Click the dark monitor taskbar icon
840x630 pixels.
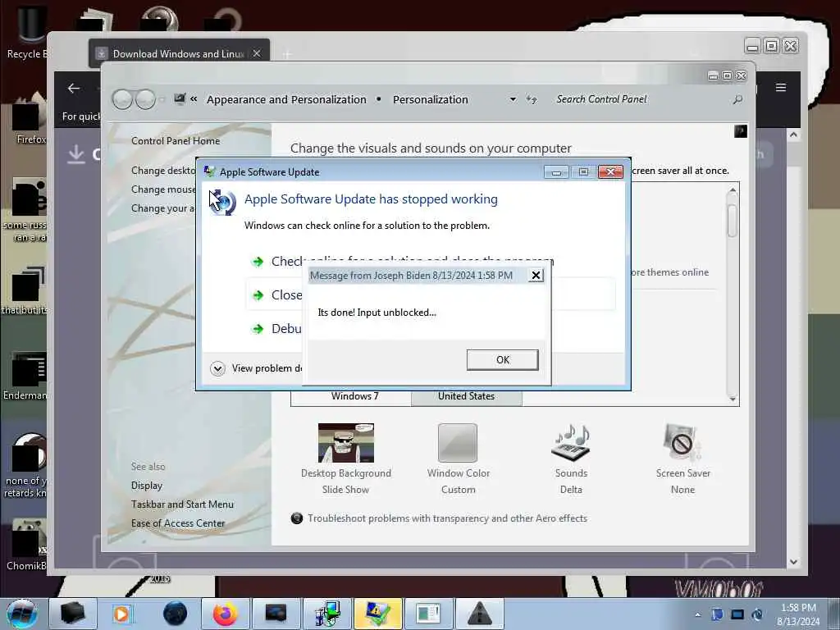pos(276,614)
